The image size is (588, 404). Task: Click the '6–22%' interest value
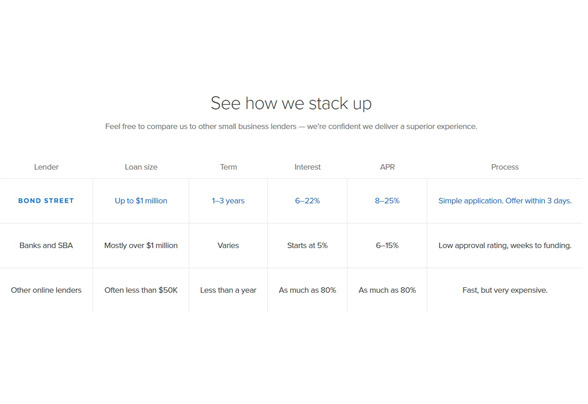click(308, 201)
